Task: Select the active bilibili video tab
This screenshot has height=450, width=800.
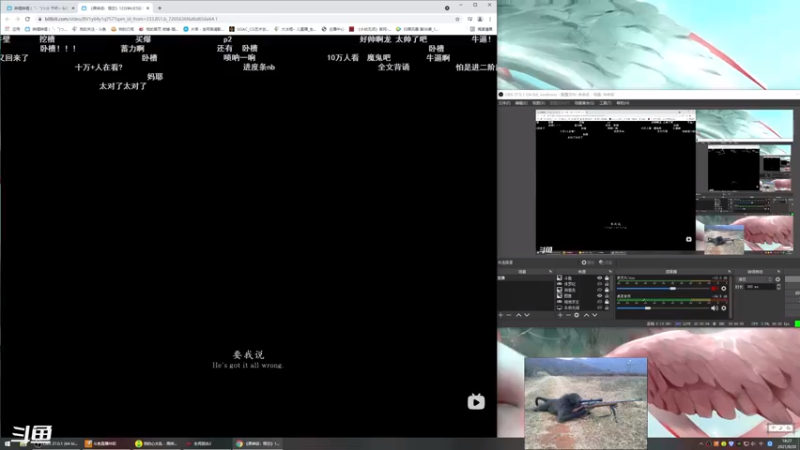Action: tap(115, 8)
